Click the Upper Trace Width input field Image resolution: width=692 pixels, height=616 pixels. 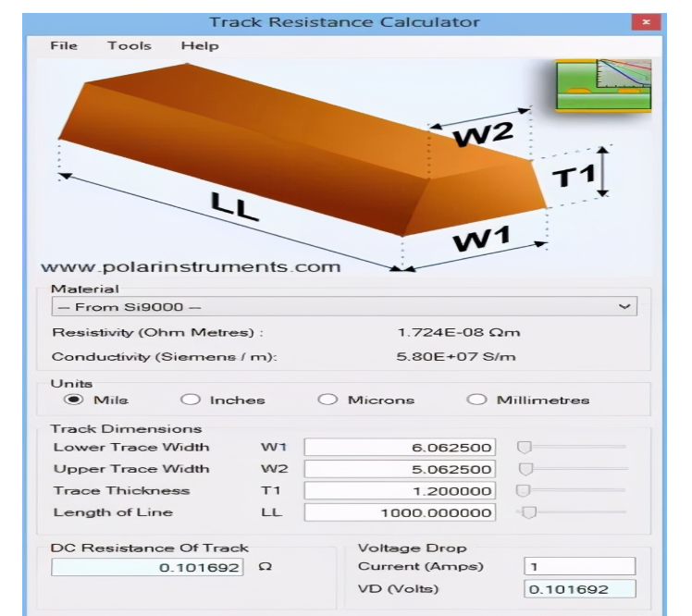coord(400,469)
